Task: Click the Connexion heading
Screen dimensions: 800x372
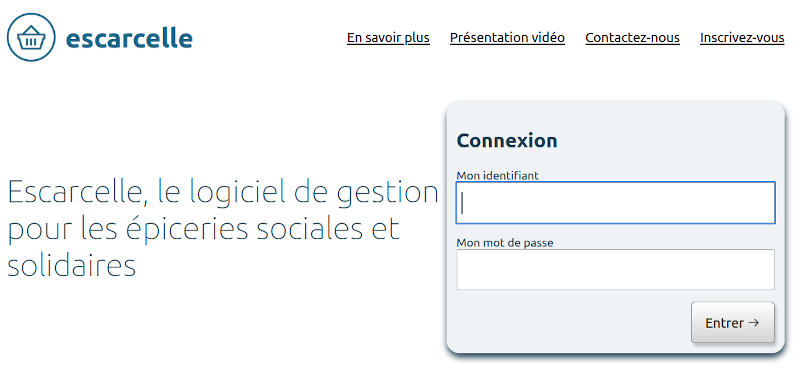Action: [x=507, y=140]
